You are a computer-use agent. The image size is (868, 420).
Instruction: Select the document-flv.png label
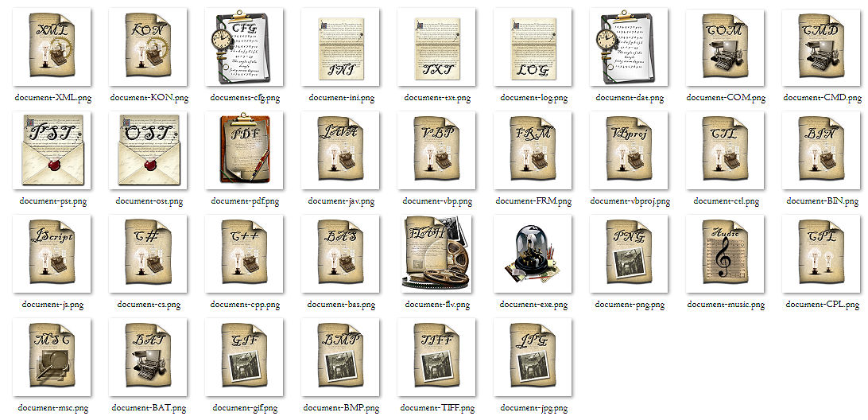point(437,305)
